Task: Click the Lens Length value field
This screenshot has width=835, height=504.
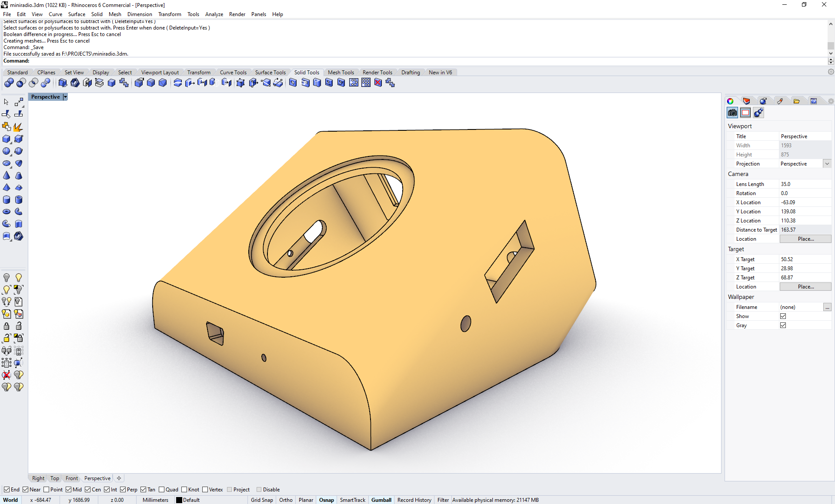Action: coord(805,184)
